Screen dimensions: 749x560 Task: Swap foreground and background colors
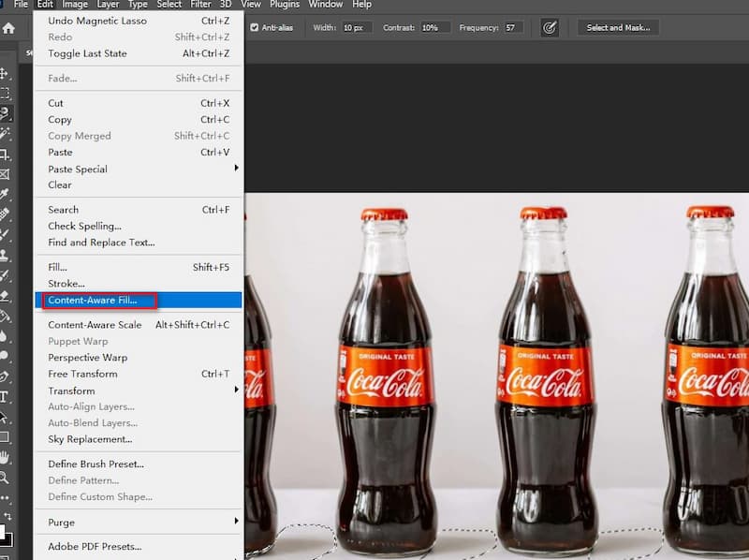(x=8, y=516)
